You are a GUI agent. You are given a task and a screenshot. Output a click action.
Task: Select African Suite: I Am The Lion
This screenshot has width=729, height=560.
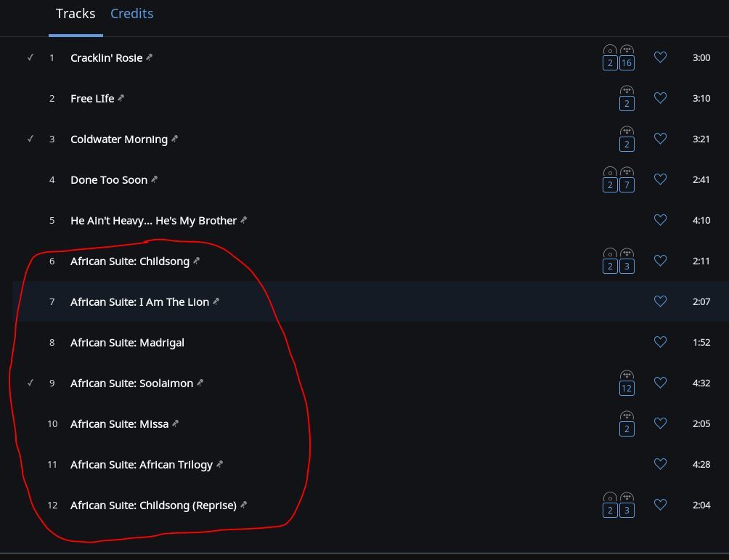coord(139,302)
